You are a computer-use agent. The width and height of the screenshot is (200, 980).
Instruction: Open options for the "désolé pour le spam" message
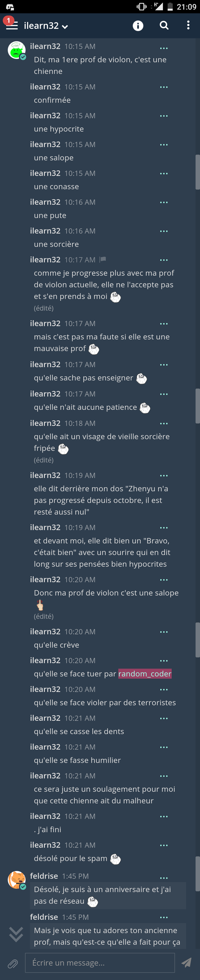click(164, 845)
